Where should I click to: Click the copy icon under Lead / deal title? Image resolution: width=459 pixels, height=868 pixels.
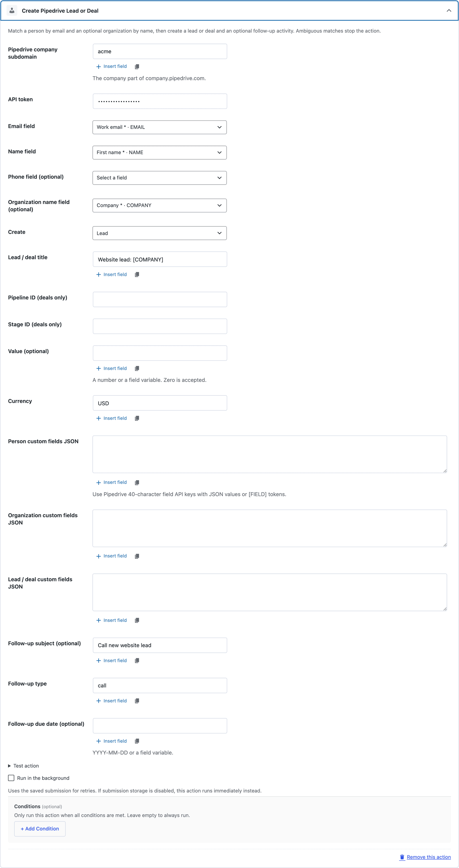tap(137, 275)
